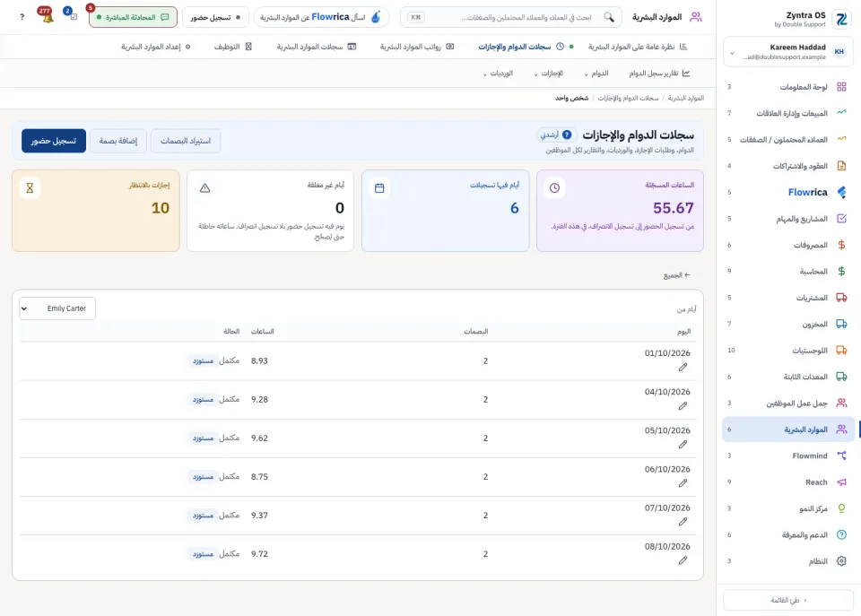Screen dimensions: 861x616
Task: Focus the customers and deals search field
Action: coord(510,17)
